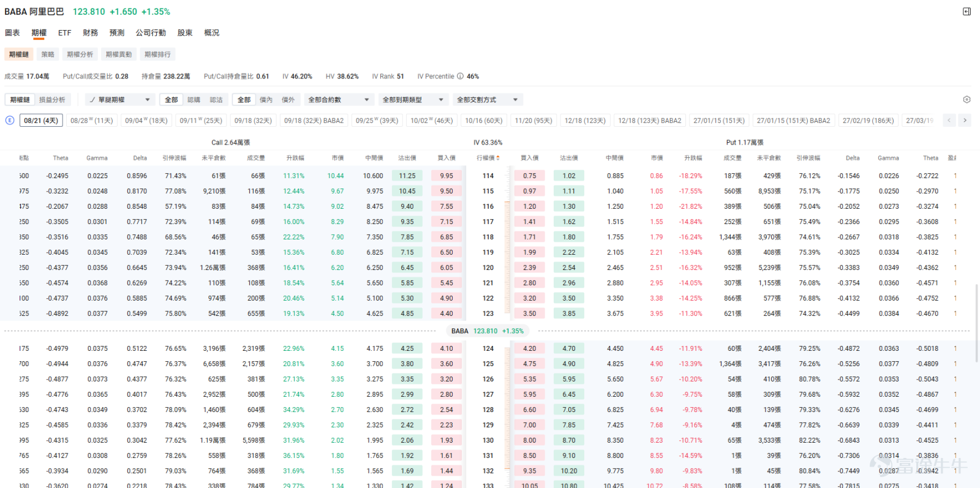Click the put-side Gamma column header
980x488 pixels.
[x=888, y=158]
